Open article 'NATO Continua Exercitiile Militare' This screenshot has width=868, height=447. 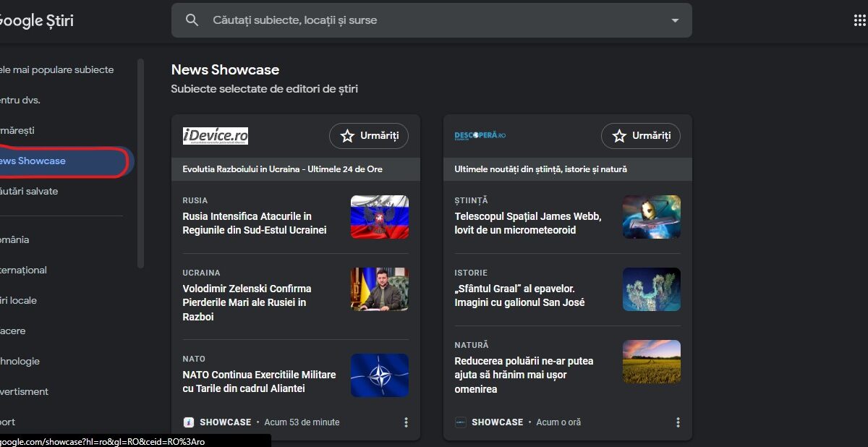tap(259, 382)
